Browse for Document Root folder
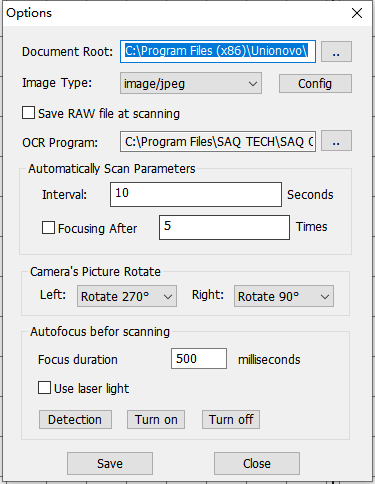The height and width of the screenshot is (484, 375). pyautogui.click(x=336, y=51)
